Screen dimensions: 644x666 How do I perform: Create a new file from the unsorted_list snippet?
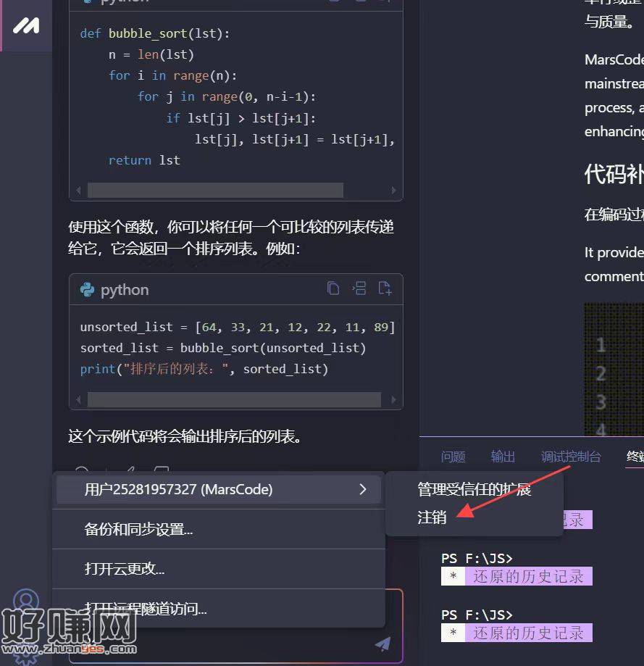[x=385, y=288]
